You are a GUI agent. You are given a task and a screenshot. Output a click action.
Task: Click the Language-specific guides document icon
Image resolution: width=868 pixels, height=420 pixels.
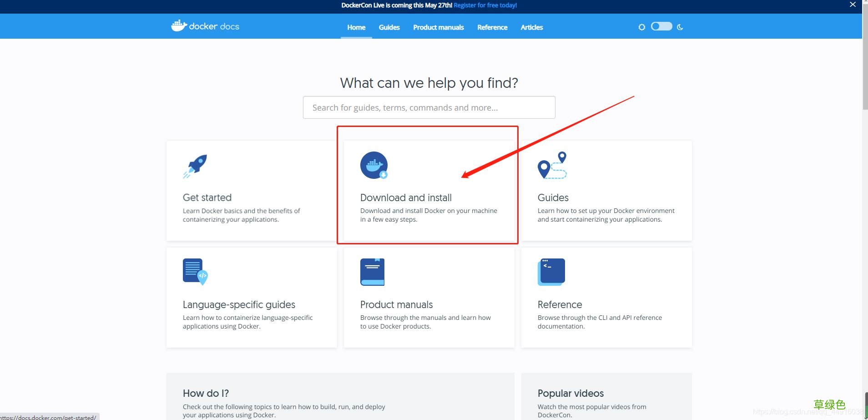coord(195,272)
